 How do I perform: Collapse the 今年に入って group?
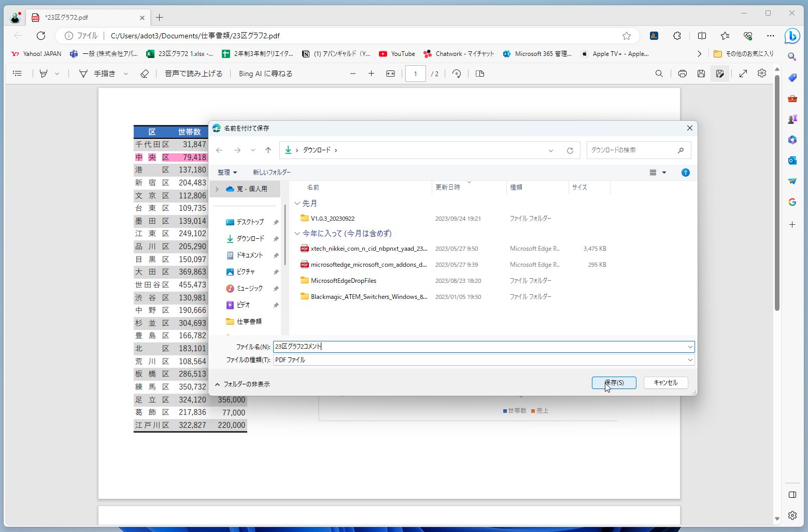click(297, 234)
